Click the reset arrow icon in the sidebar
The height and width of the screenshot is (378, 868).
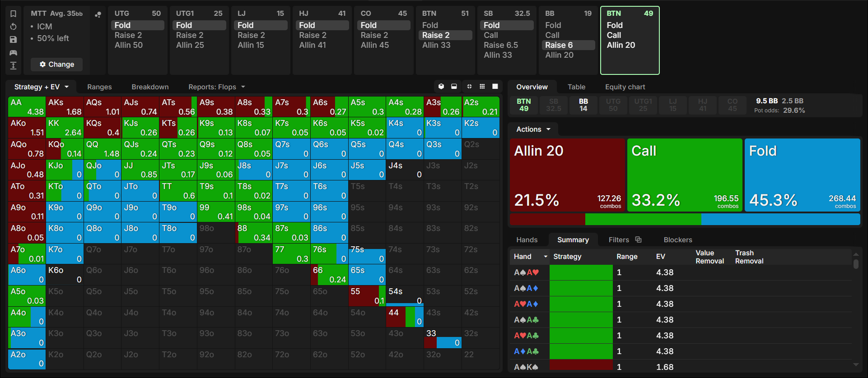click(x=14, y=27)
